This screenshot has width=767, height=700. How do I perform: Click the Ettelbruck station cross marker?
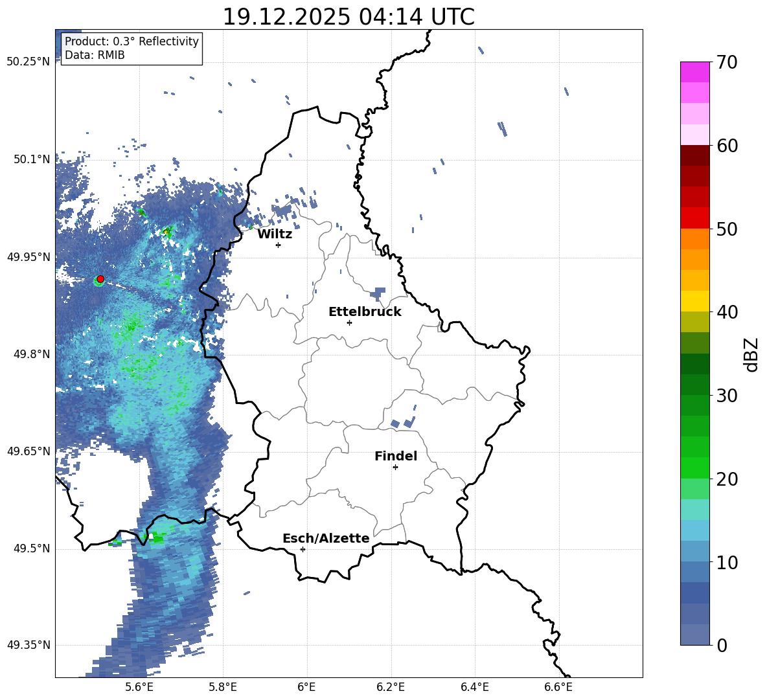[349, 322]
